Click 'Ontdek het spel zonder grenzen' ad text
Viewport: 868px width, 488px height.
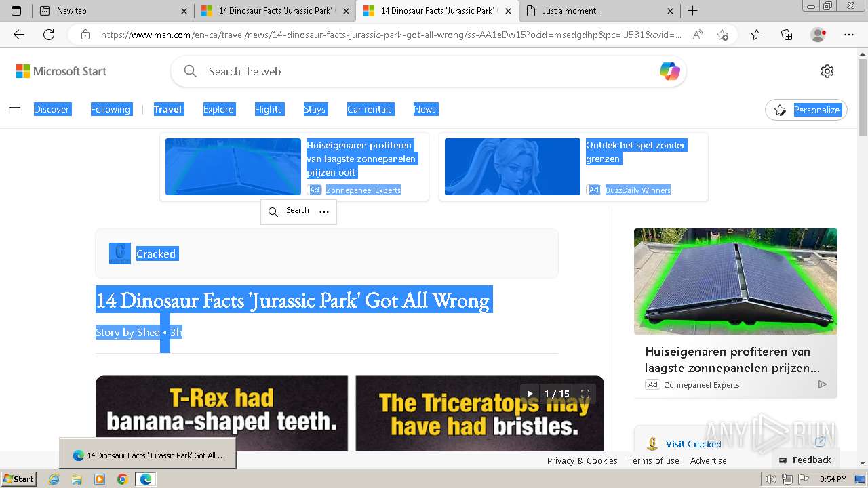click(x=635, y=152)
